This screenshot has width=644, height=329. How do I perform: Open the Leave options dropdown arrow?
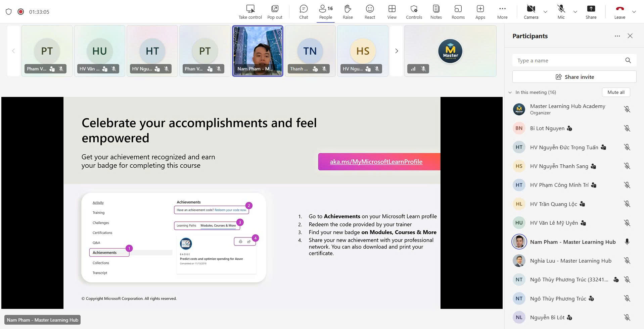[634, 12]
